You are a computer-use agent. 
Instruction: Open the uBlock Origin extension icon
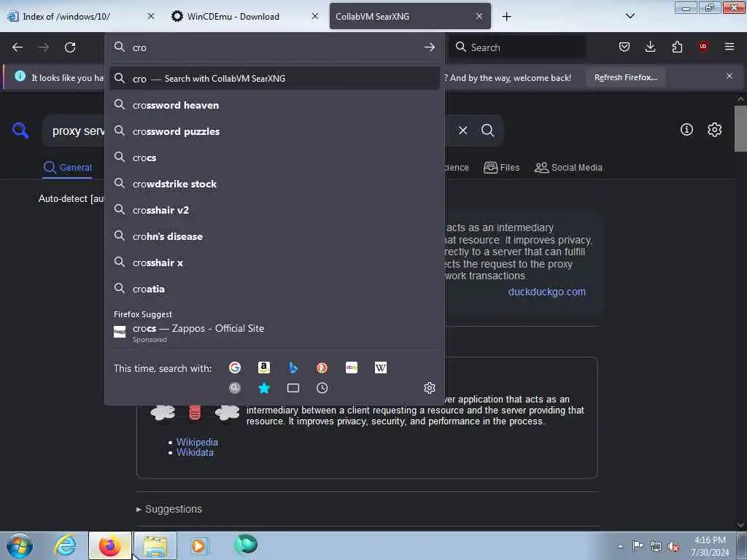(703, 47)
